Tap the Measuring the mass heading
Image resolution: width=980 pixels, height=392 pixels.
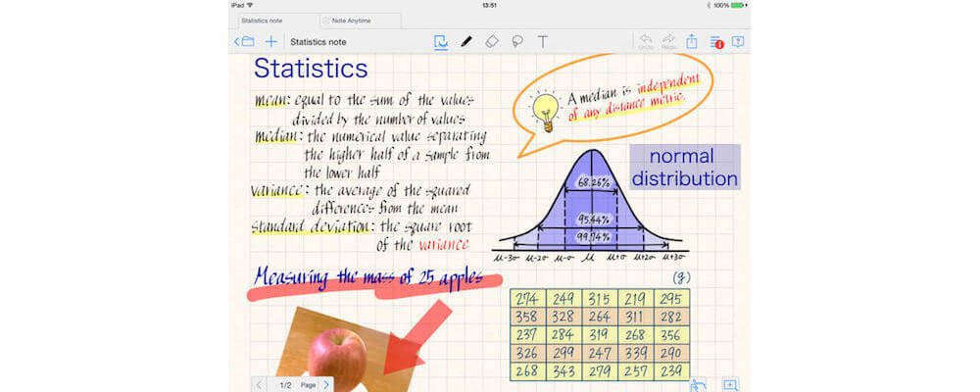click(370, 277)
